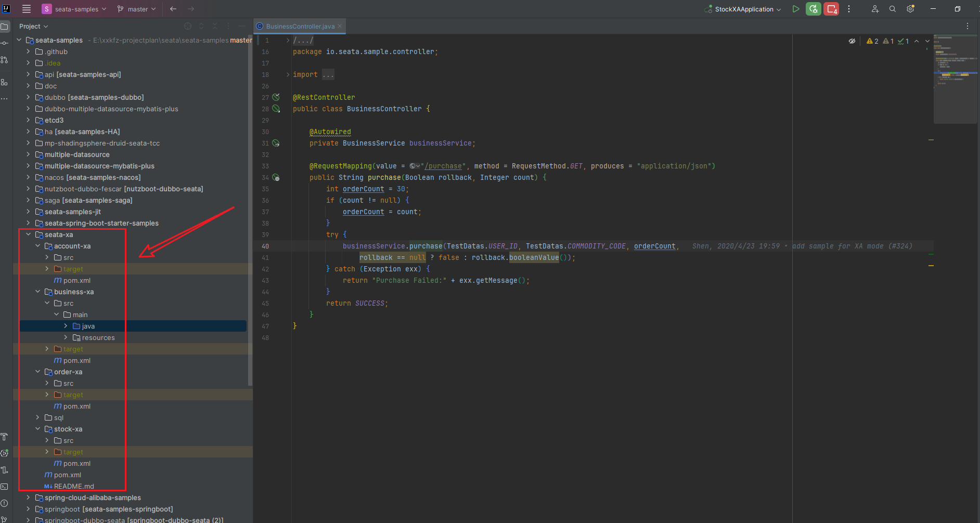Viewport: 980px width, 523px height.
Task: Expand the sql folder
Action: point(37,417)
